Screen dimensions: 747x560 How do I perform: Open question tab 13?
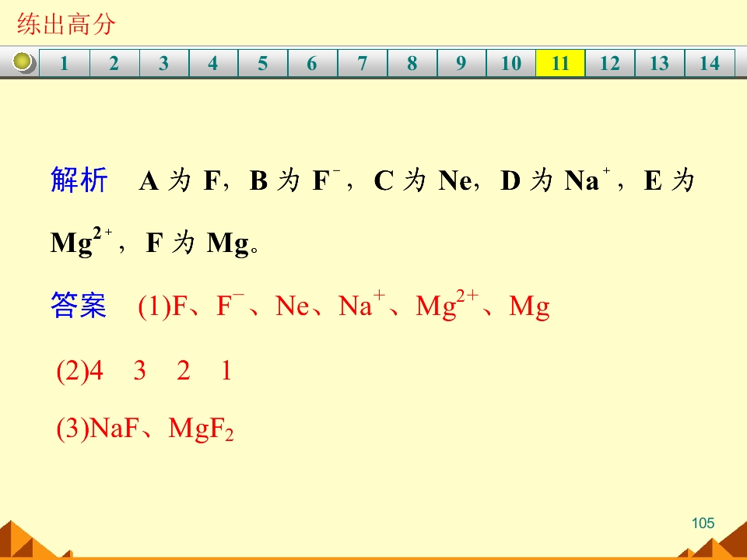click(660, 63)
